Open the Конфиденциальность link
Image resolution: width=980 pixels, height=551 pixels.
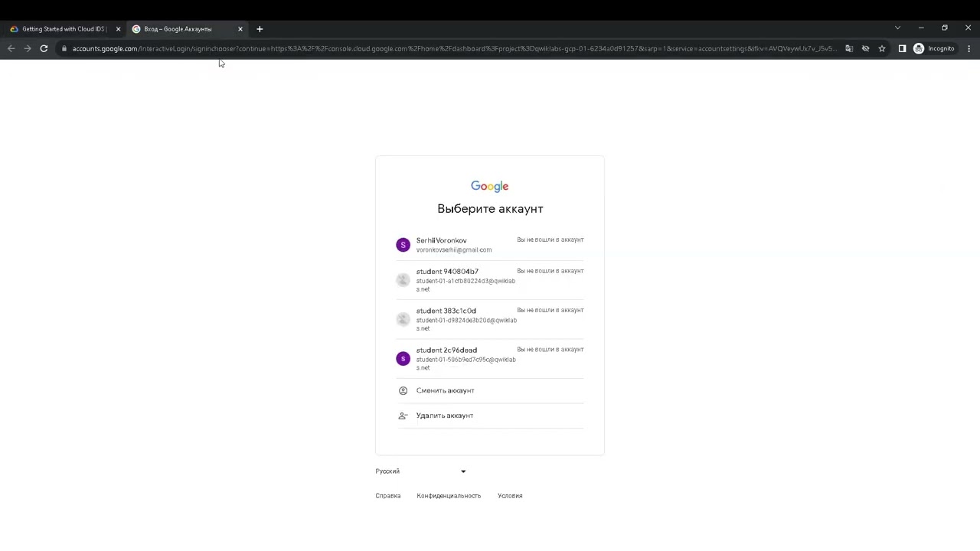[449, 496]
